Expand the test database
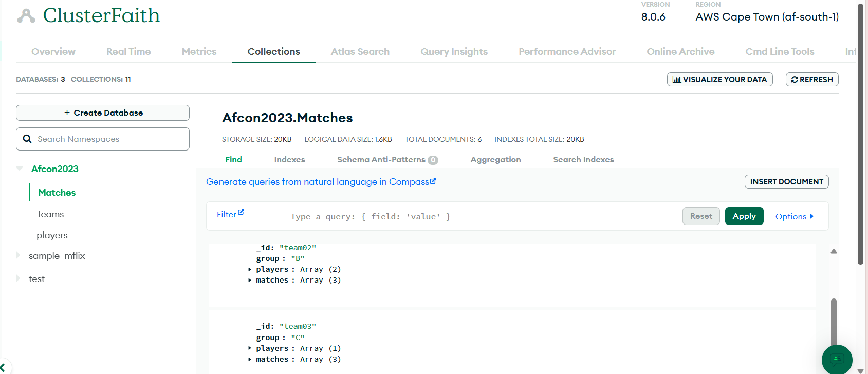The height and width of the screenshot is (374, 868). [x=18, y=278]
